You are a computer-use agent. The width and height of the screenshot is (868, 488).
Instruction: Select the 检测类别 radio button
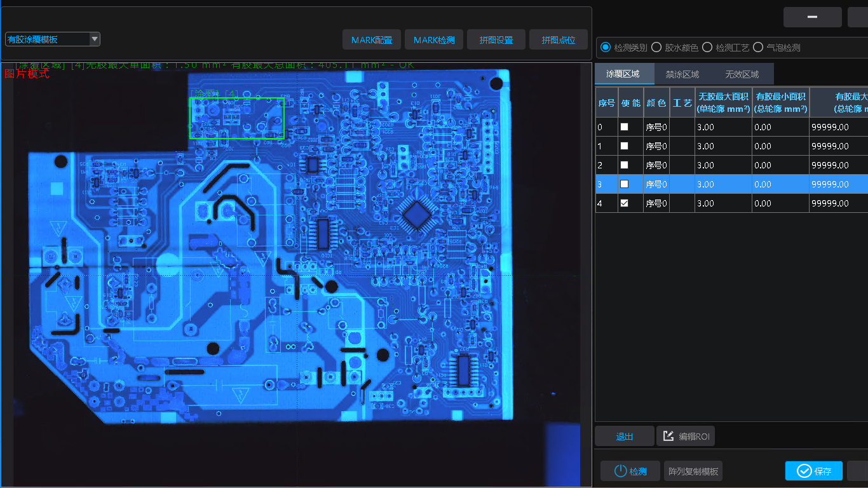click(x=606, y=48)
